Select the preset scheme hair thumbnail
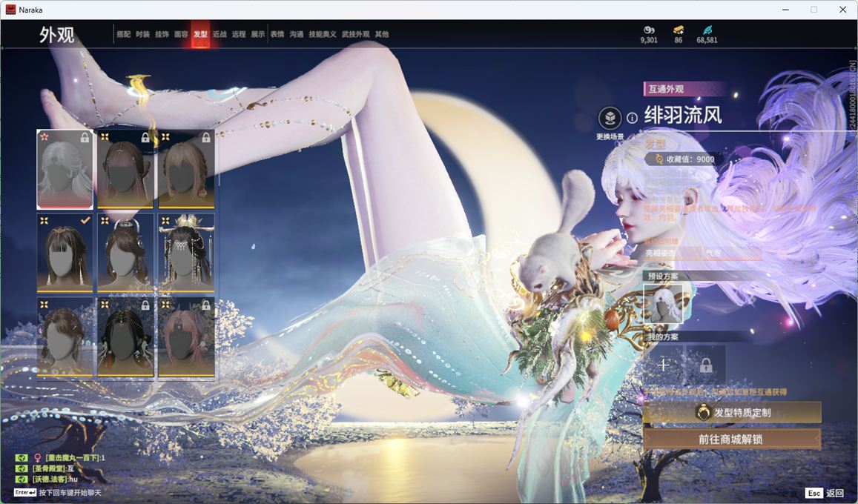This screenshot has height=504, width=858. (663, 303)
